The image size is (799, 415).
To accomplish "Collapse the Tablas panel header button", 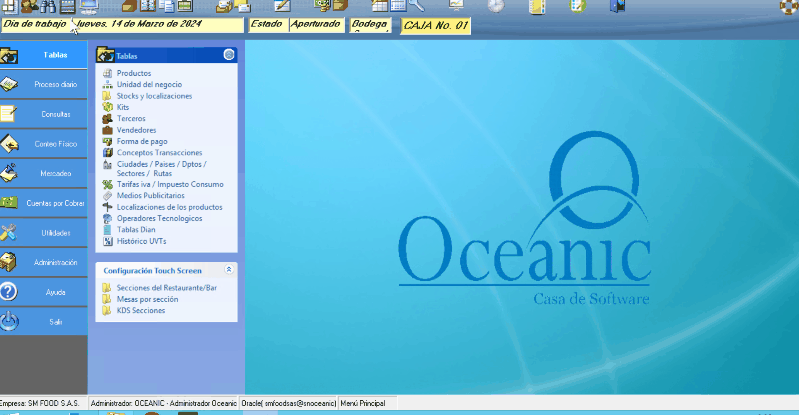I will pyautogui.click(x=229, y=56).
